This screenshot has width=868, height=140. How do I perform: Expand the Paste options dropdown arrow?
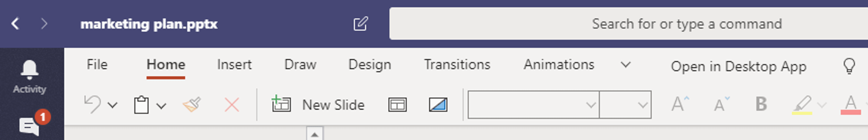click(161, 105)
